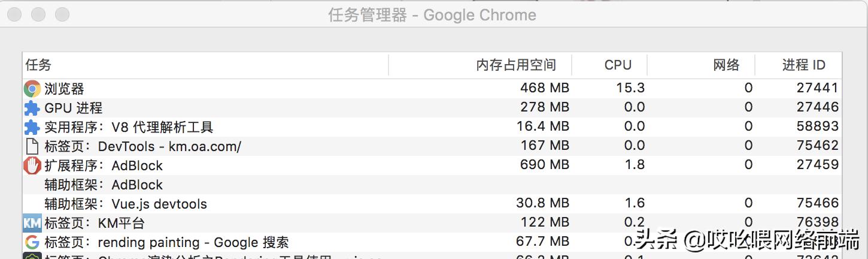
Task: Click the Chrome icon beside 浏览器
Action: coord(32,89)
